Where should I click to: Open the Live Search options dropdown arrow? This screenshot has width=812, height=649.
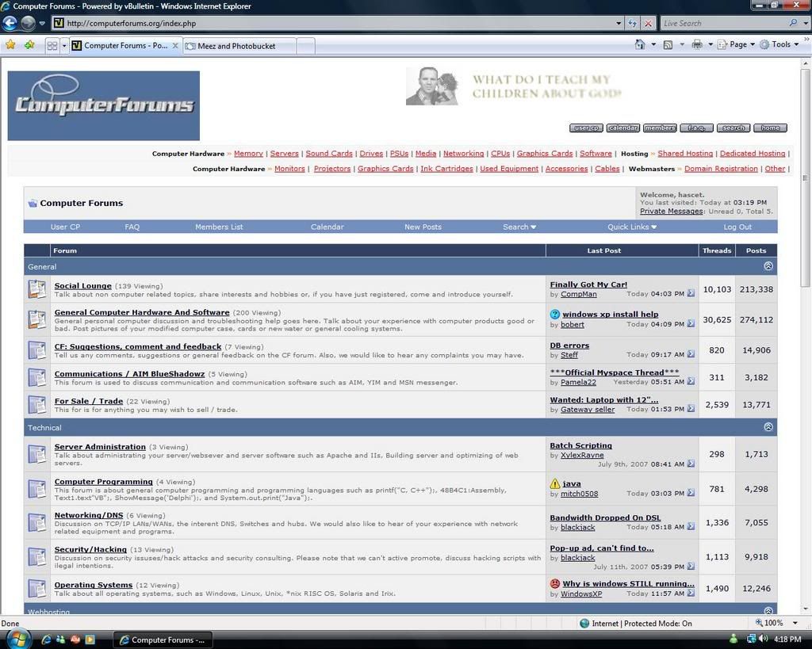point(805,23)
